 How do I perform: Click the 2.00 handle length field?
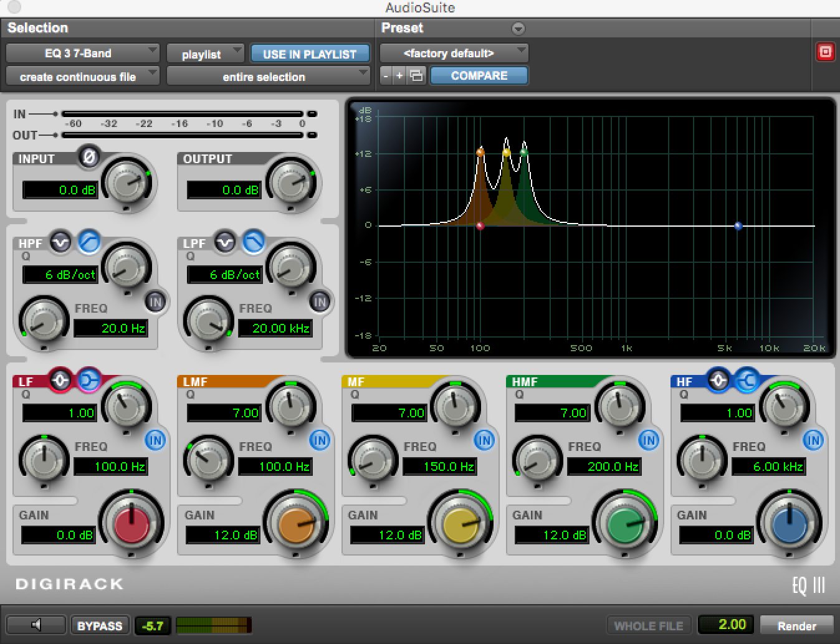pos(726,625)
